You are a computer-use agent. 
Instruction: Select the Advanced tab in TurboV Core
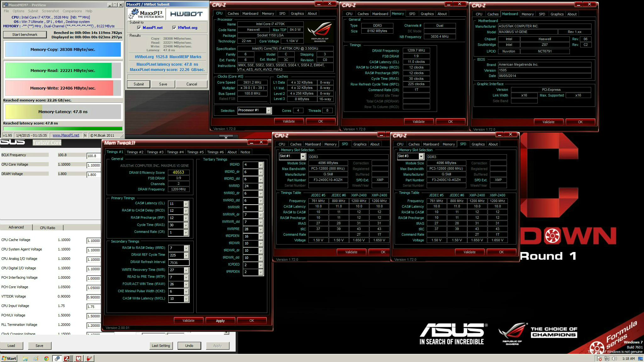coord(16,227)
